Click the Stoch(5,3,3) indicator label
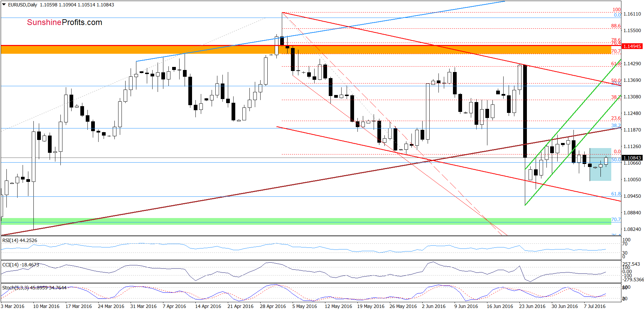 [x=34, y=288]
